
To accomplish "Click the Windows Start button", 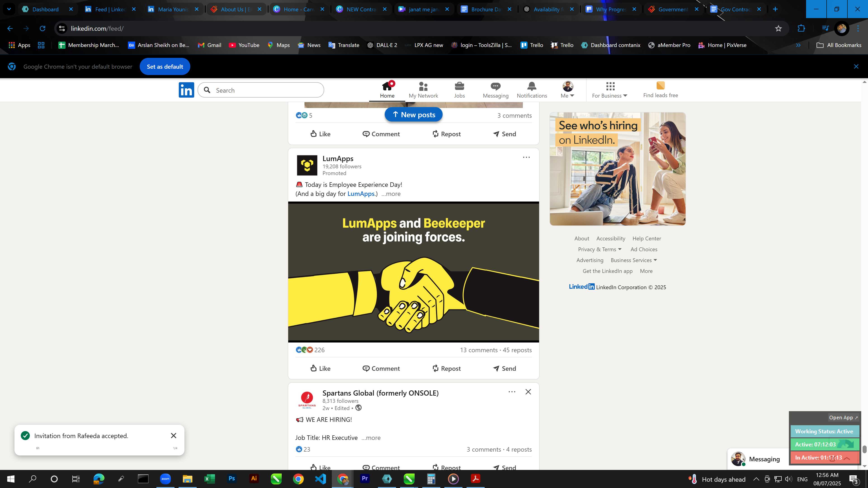I will point(11,479).
